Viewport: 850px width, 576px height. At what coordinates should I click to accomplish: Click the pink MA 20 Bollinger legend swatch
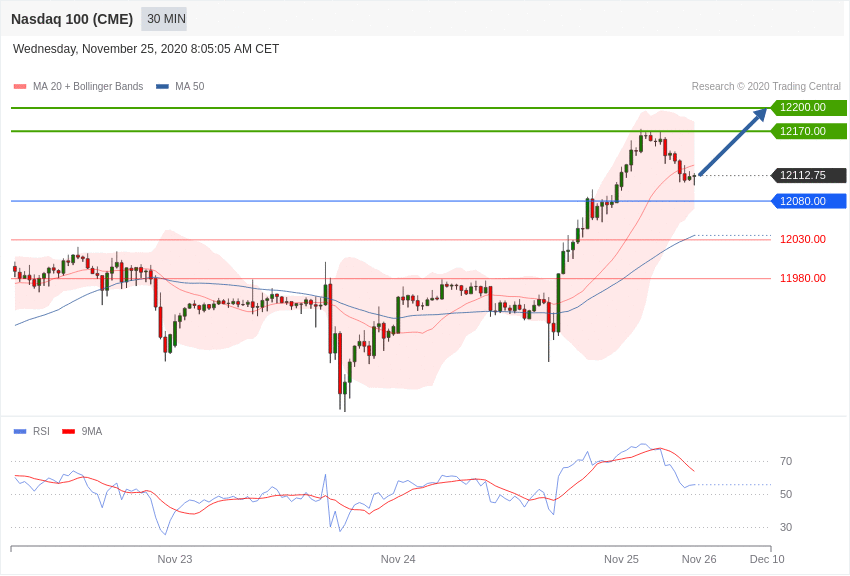(x=20, y=87)
